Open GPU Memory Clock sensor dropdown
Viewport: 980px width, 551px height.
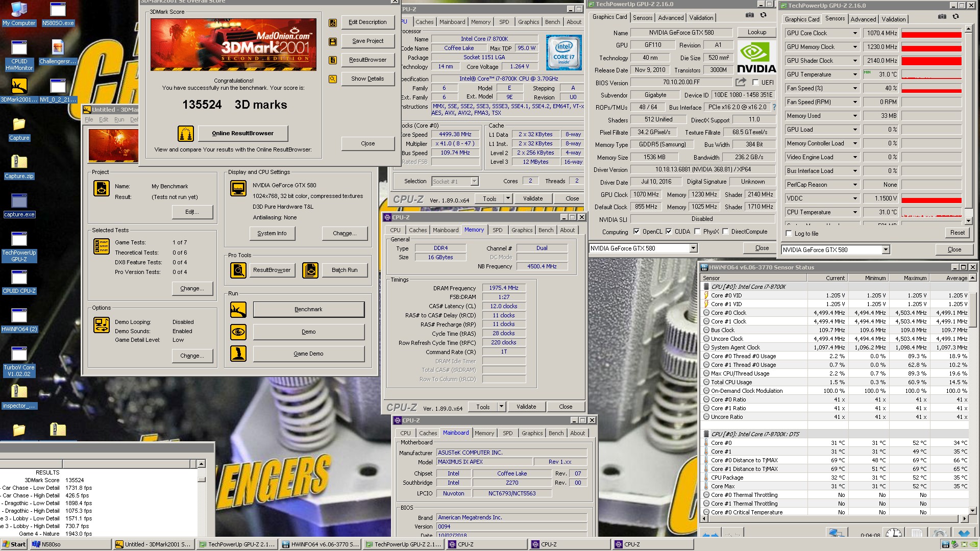pos(855,47)
